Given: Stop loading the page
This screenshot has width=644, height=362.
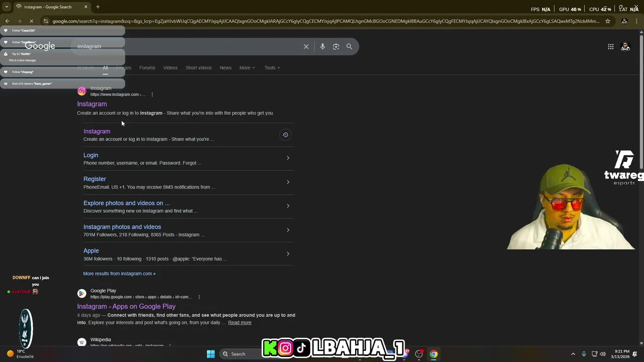Looking at the screenshot, I should point(31,21).
